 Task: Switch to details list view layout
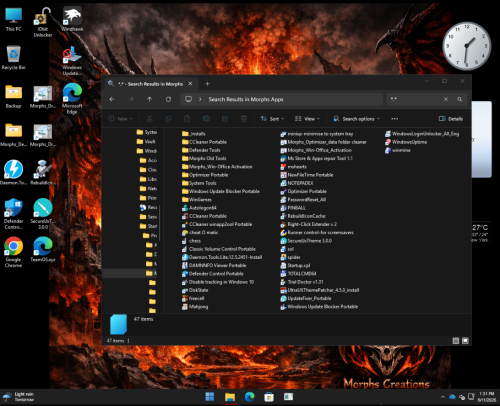pyautogui.click(x=456, y=341)
